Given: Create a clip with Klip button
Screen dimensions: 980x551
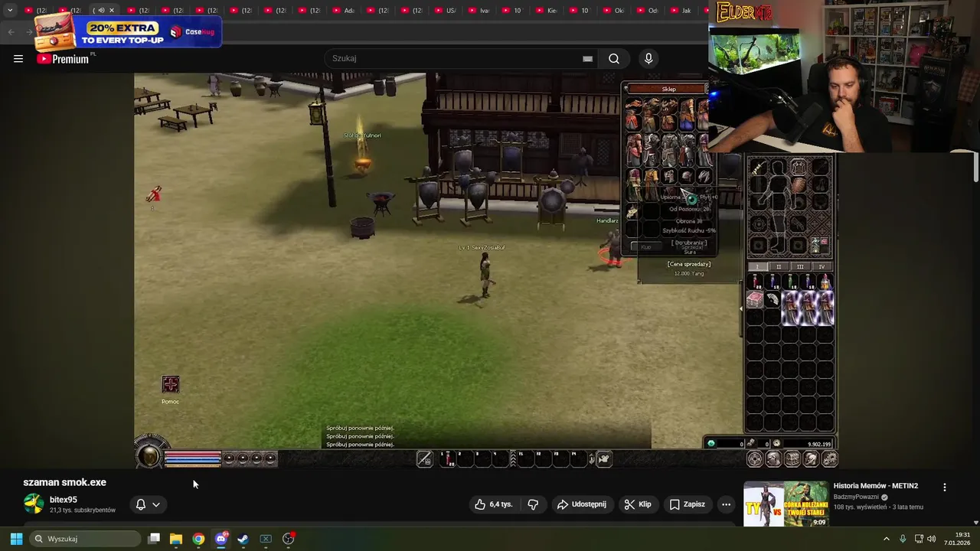Looking at the screenshot, I should tap(638, 504).
